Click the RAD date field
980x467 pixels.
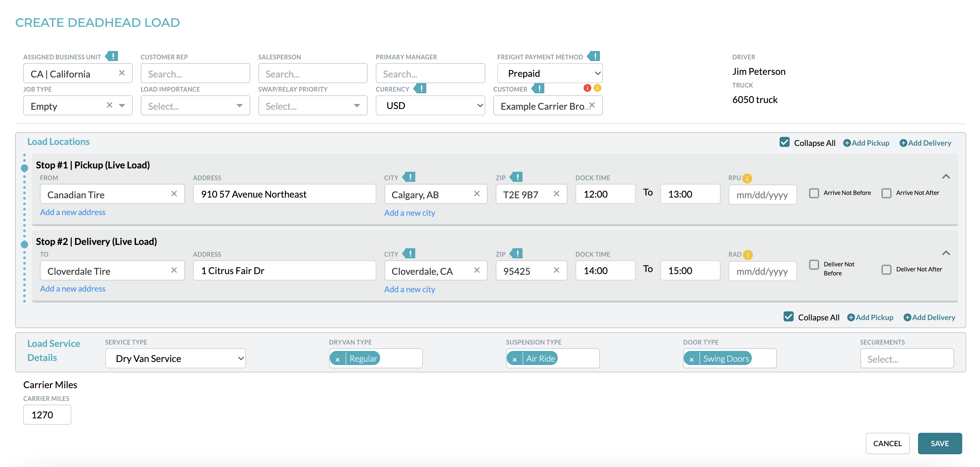(x=762, y=271)
